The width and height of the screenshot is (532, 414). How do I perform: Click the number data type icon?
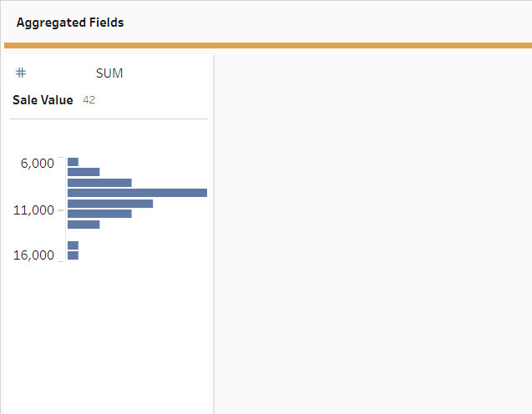click(21, 73)
